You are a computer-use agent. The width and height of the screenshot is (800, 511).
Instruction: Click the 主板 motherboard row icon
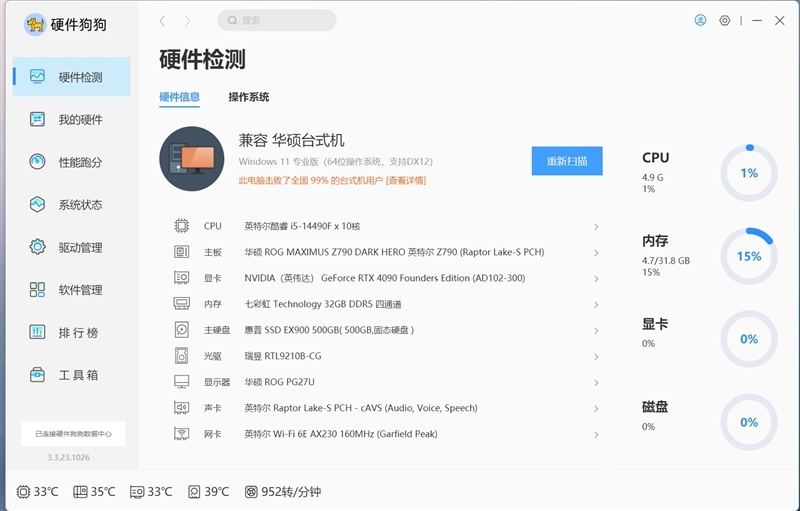(x=182, y=251)
